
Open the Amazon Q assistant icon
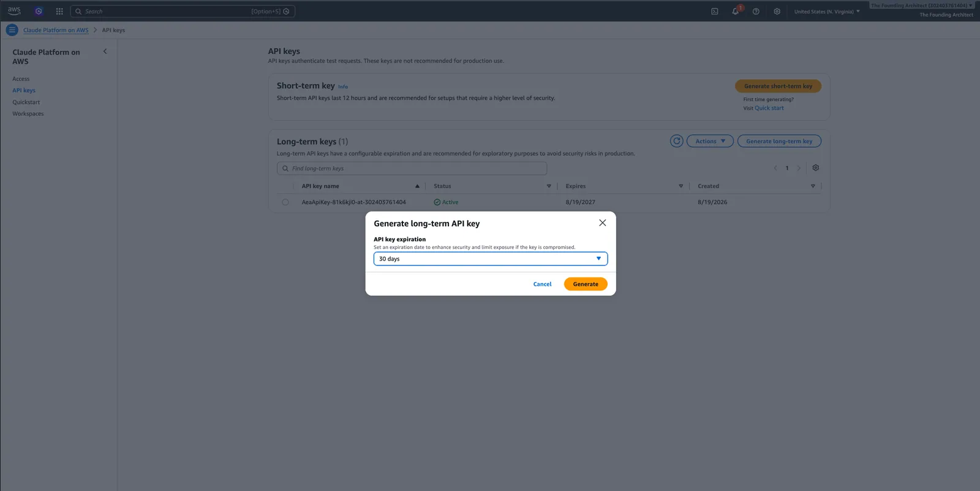39,11
